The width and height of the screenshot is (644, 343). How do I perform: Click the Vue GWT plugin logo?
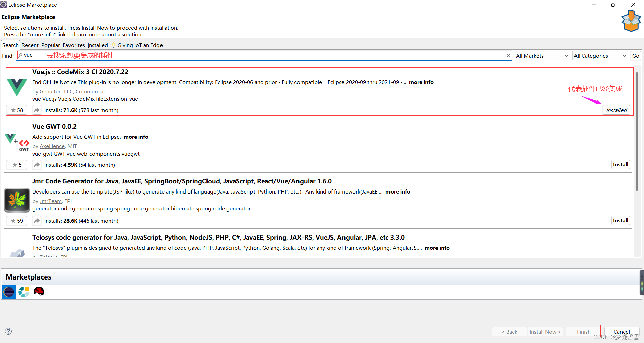17,142
